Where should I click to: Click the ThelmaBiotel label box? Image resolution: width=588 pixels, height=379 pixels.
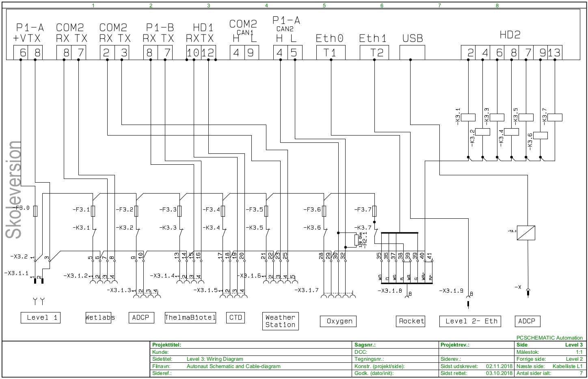point(190,318)
